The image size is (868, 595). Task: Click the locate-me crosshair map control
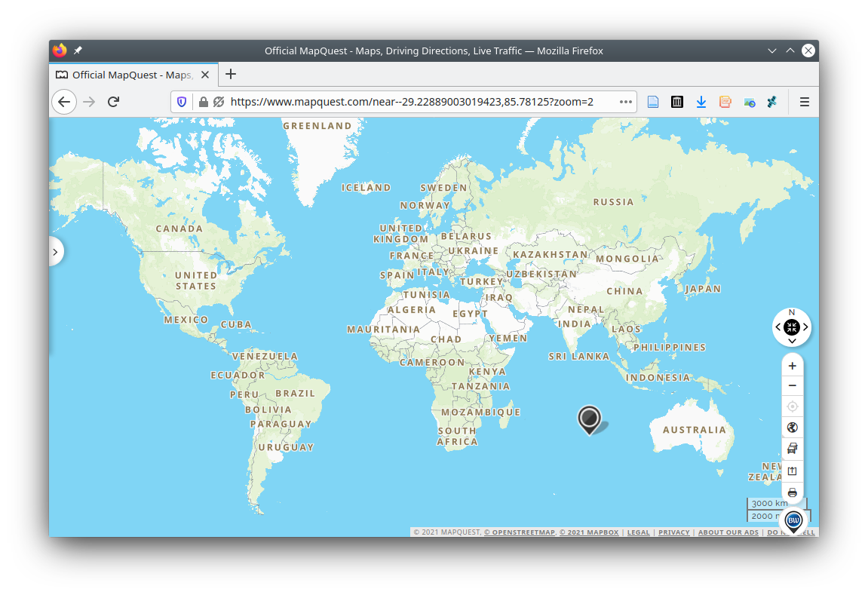point(792,406)
